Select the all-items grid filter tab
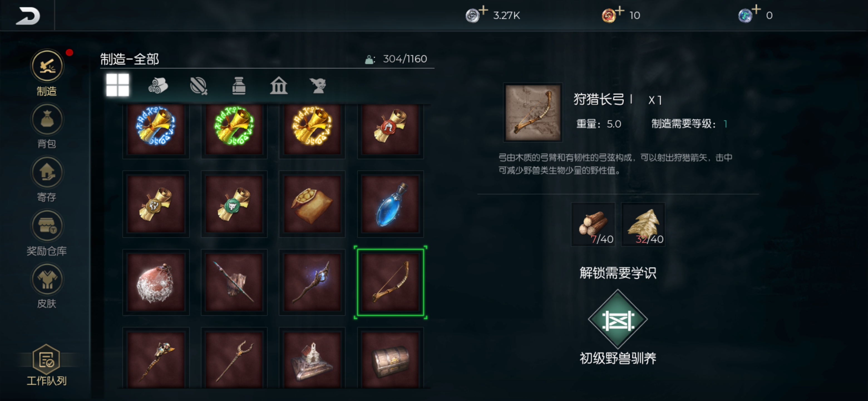The width and height of the screenshot is (868, 401). (x=118, y=85)
